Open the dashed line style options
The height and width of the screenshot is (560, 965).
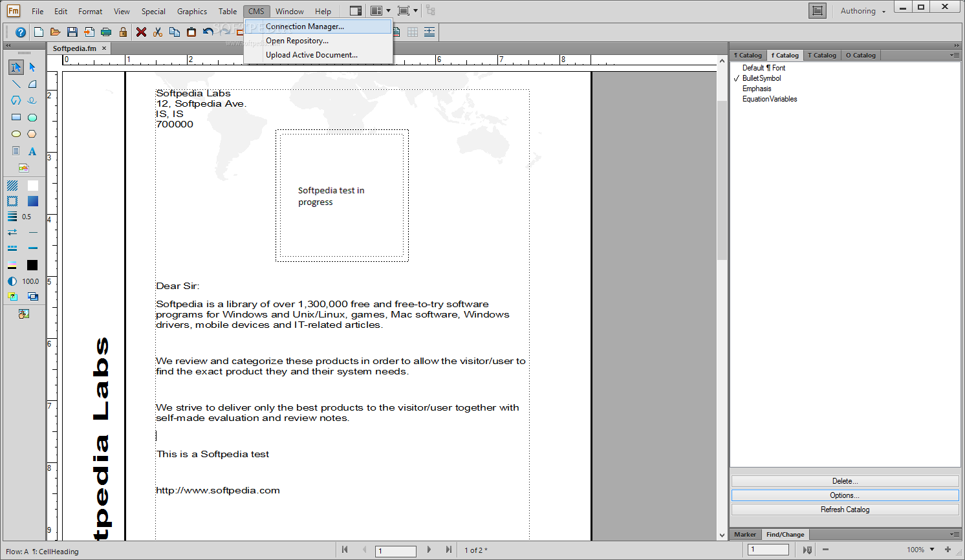[12, 248]
